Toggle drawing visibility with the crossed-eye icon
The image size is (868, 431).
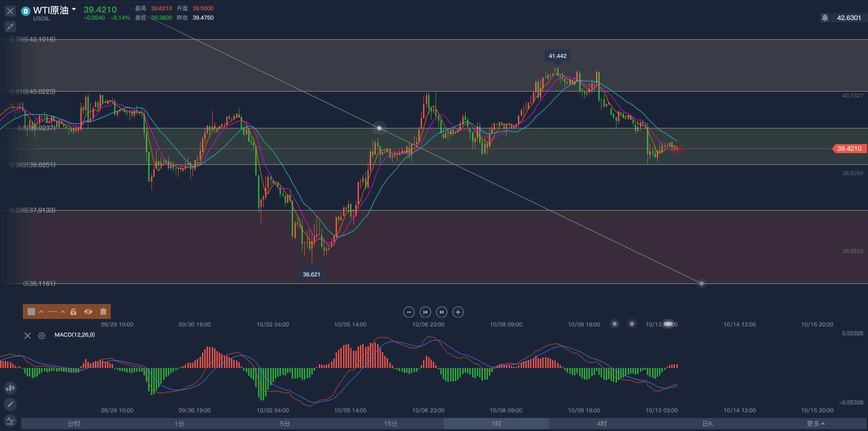click(88, 311)
